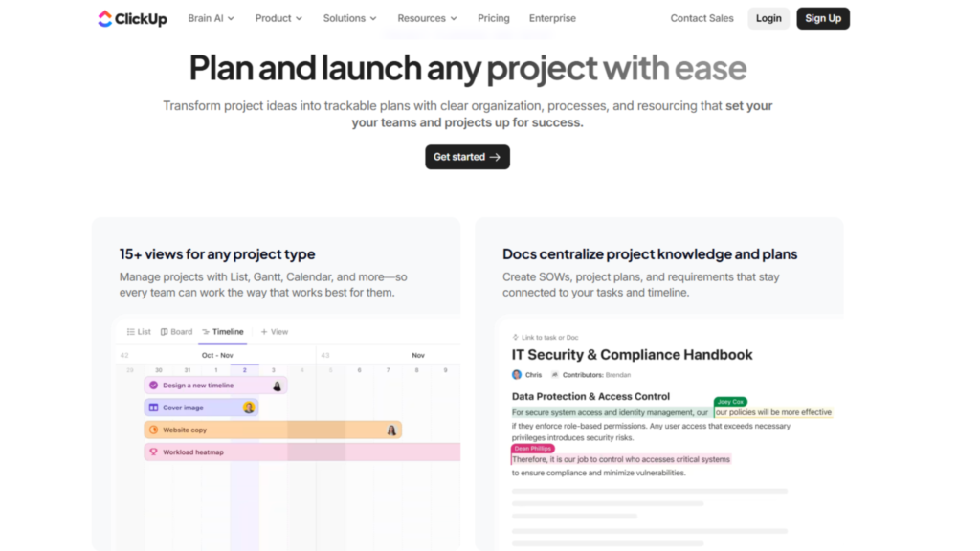The width and height of the screenshot is (980, 551).
Task: Expand the Resources dropdown
Action: 426,18
